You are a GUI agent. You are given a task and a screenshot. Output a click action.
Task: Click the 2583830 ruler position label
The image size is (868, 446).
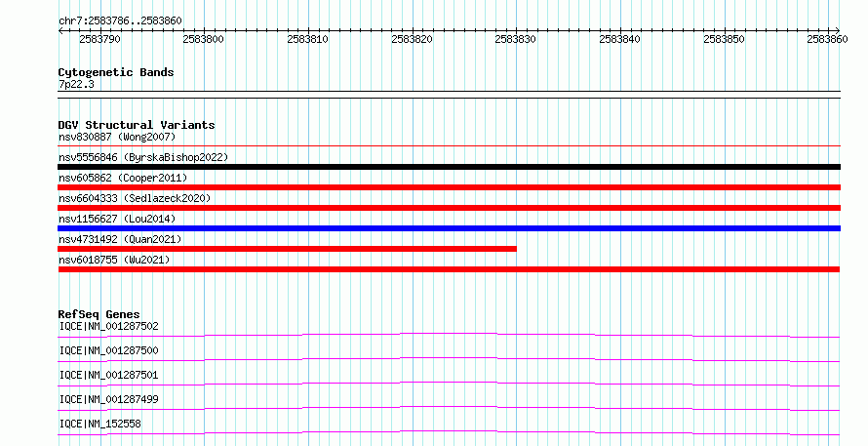pos(515,39)
